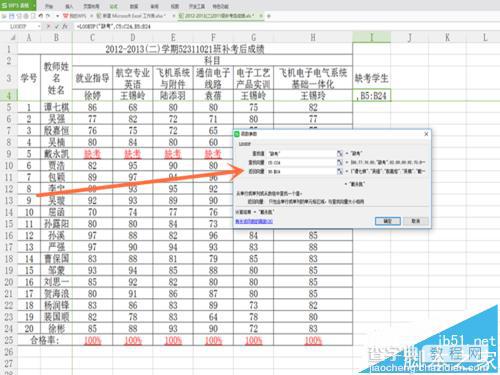This screenshot has height=375, width=500.
Task: Expand the quick access toolbar dropdown arrow
Action: tap(57, 16)
